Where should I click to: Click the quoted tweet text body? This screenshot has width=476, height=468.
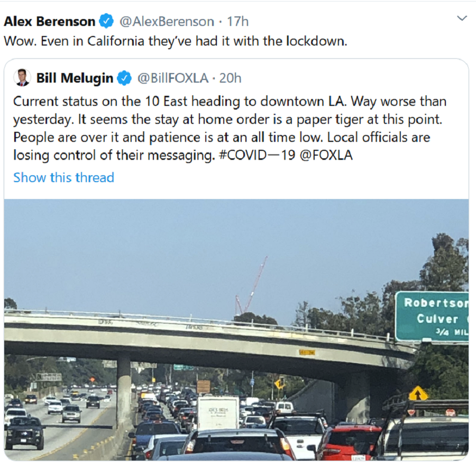(x=230, y=128)
